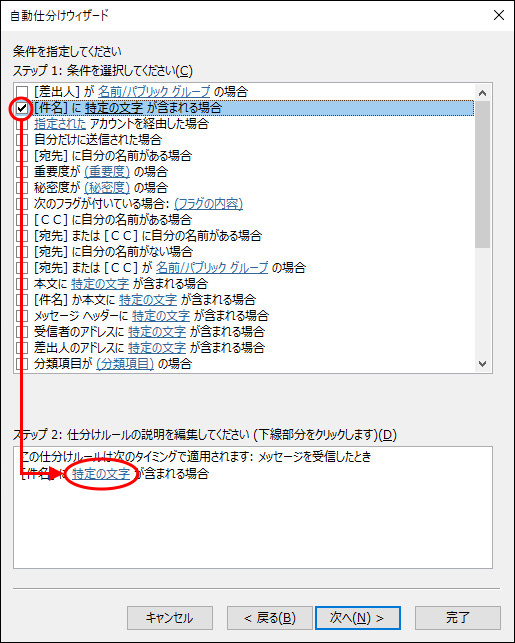The height and width of the screenshot is (643, 515).
Task: Check the [差出人] condition checkbox
Action: (x=22, y=92)
